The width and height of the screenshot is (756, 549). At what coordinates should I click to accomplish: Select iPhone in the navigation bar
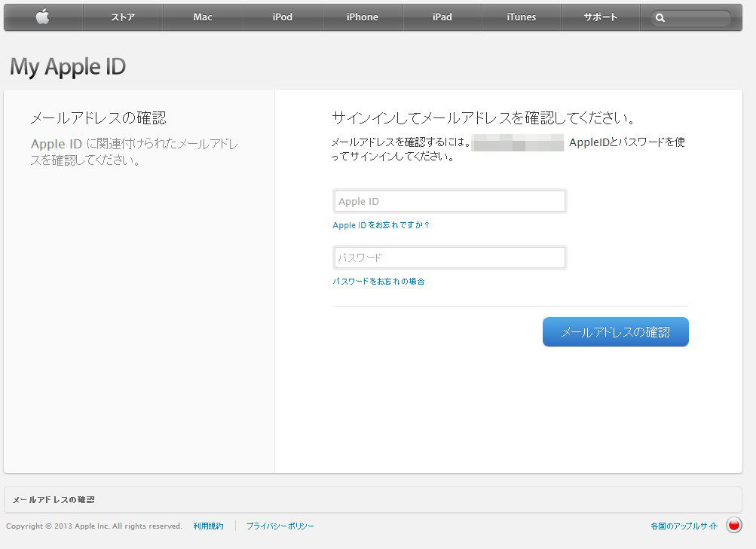362,17
